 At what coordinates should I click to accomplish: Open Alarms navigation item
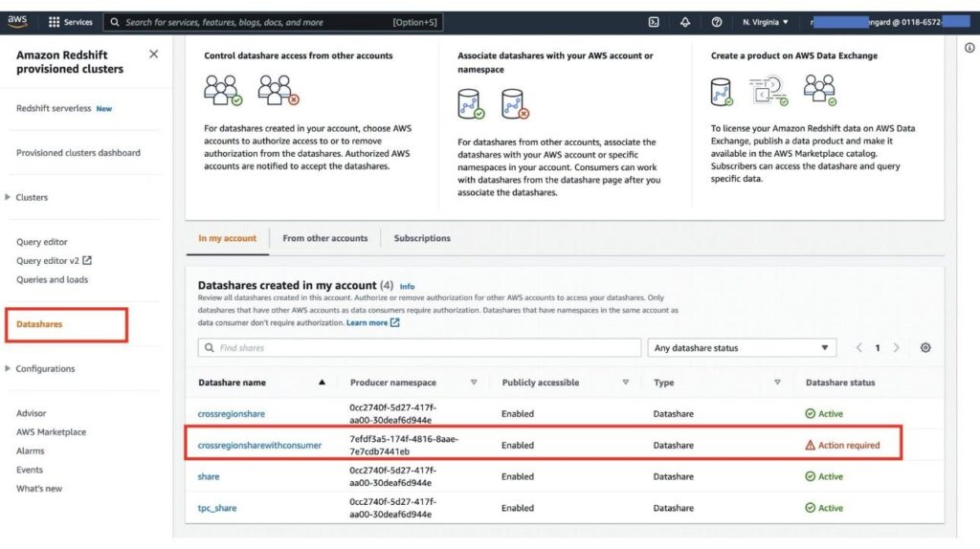click(x=30, y=450)
